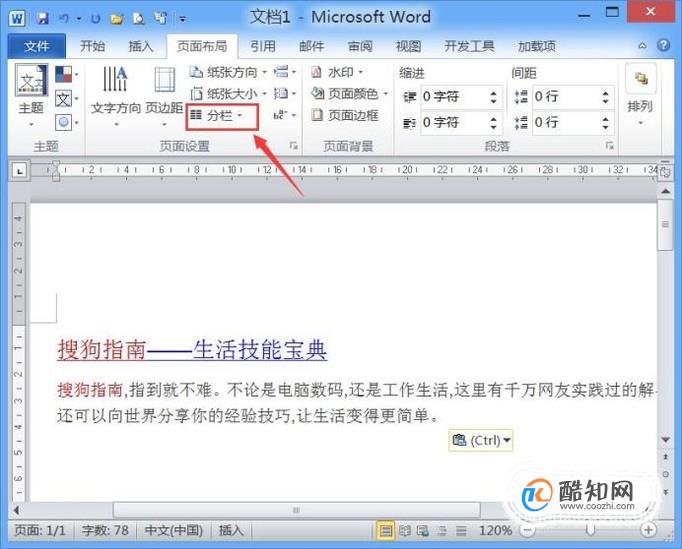Click the Word application icon in the title bar
Image resolution: width=682 pixels, height=549 pixels.
point(17,18)
